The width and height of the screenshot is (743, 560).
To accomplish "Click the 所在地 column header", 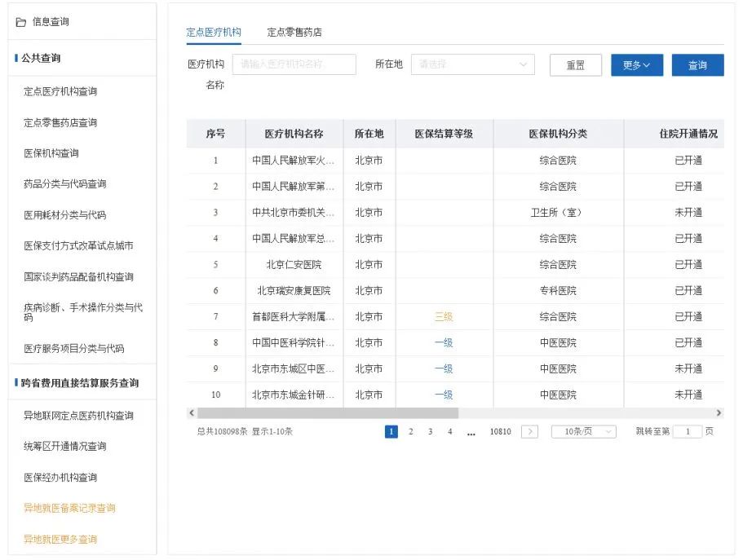I will tap(369, 134).
